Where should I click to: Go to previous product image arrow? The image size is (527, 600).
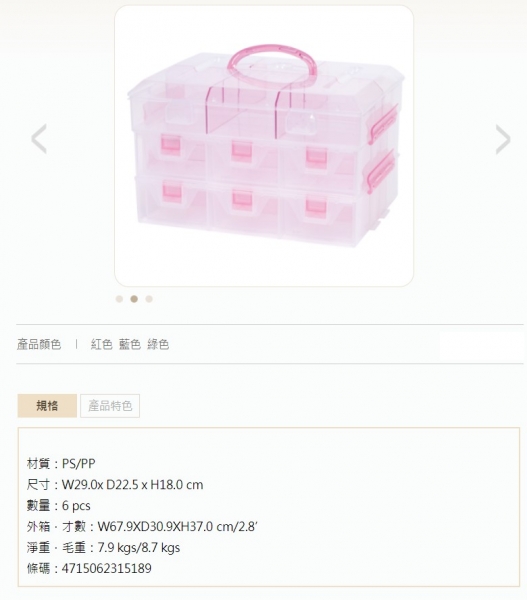[39, 139]
